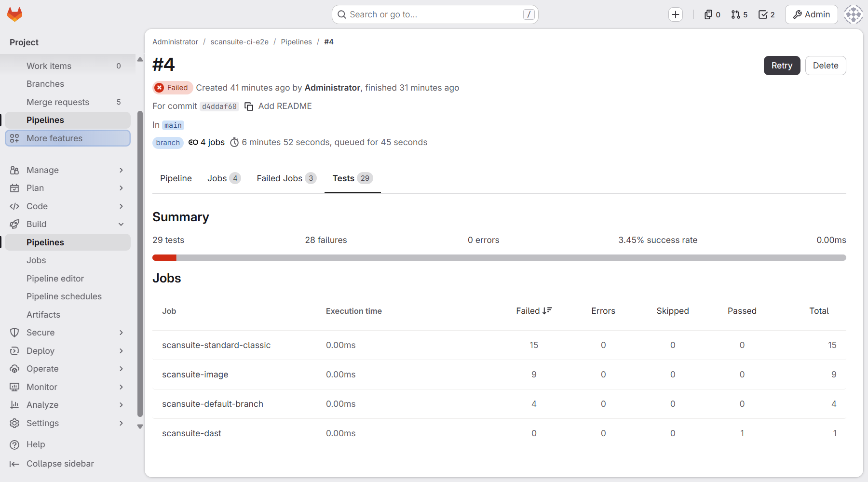Open assigned issues counter icon
Image resolution: width=868 pixels, height=482 pixels.
point(712,14)
